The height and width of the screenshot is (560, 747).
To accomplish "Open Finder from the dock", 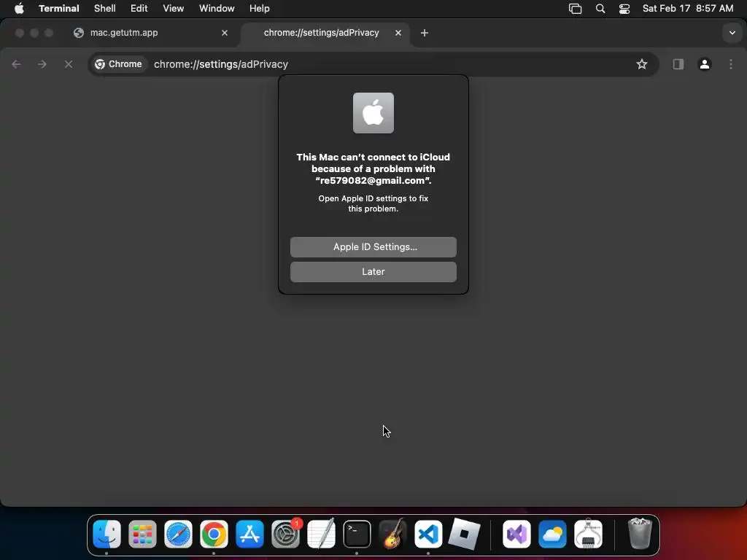I will 107,534.
